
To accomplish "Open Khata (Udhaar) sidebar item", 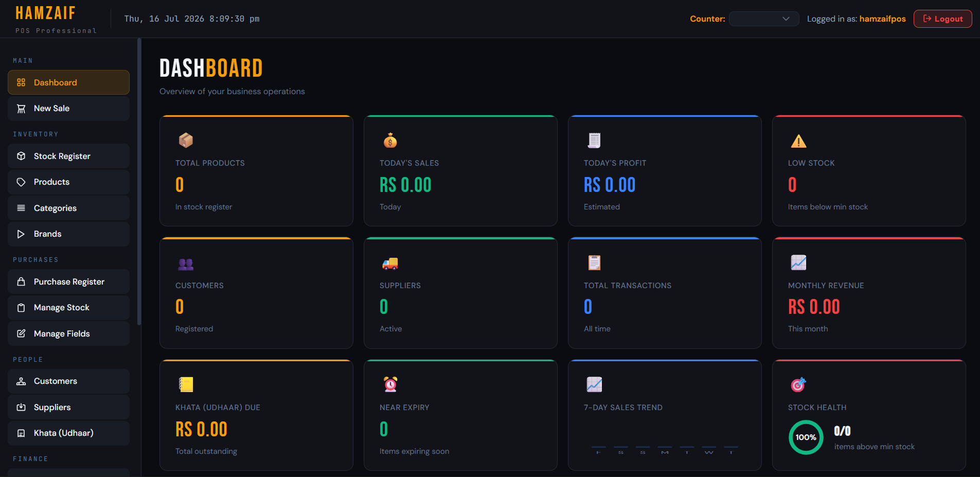I will (x=68, y=433).
